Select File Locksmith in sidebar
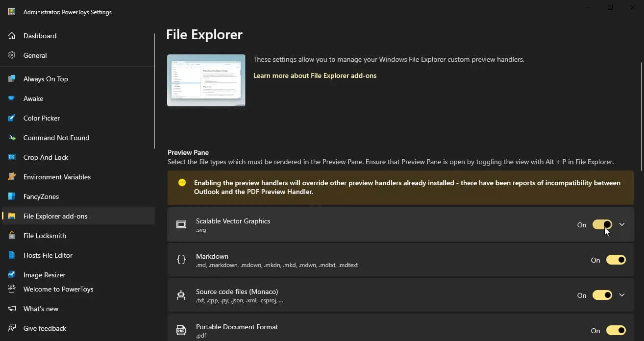The height and width of the screenshot is (341, 644). [x=78, y=236]
